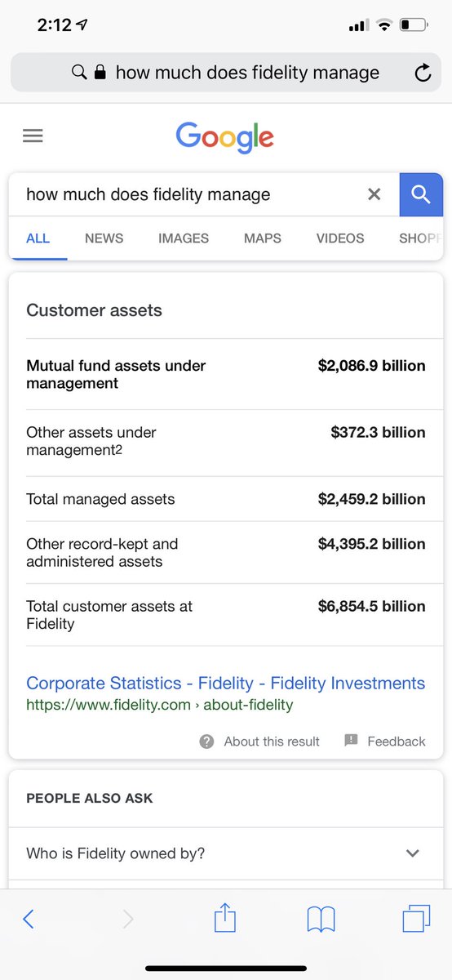452x980 pixels.
Task: Reload the page in Safari address bar
Action: point(423,73)
